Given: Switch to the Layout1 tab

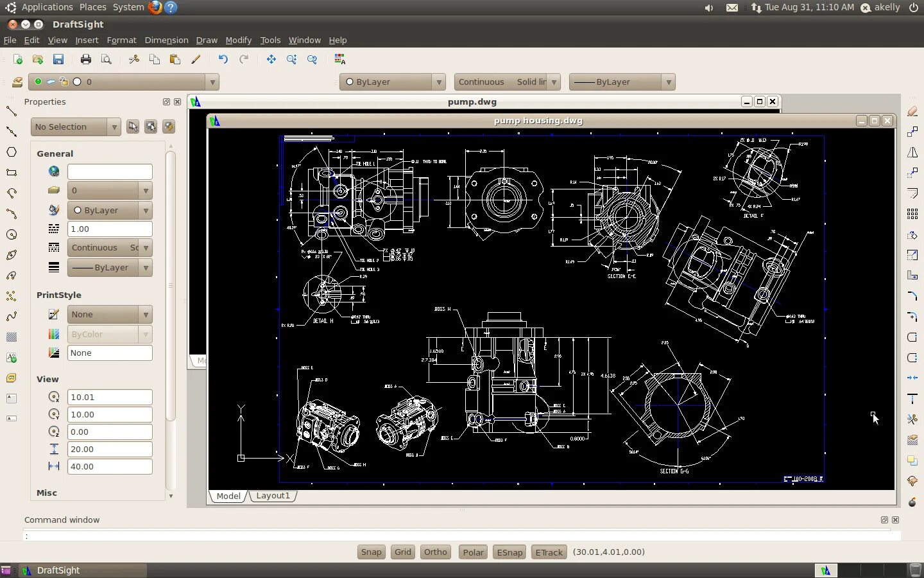Looking at the screenshot, I should click(x=273, y=496).
